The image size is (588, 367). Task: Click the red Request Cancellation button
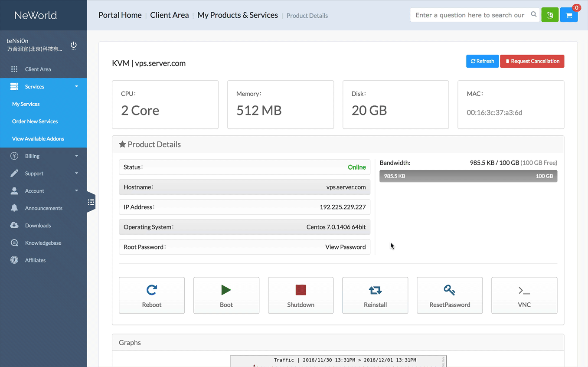pyautogui.click(x=532, y=61)
